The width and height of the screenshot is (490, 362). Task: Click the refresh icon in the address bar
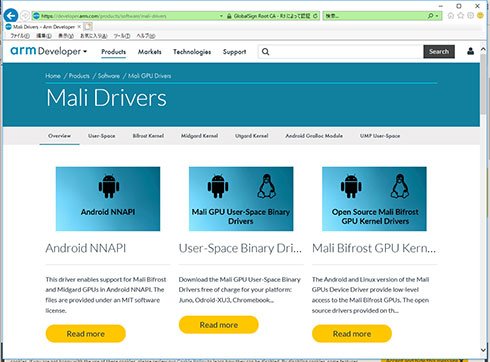[x=315, y=16]
